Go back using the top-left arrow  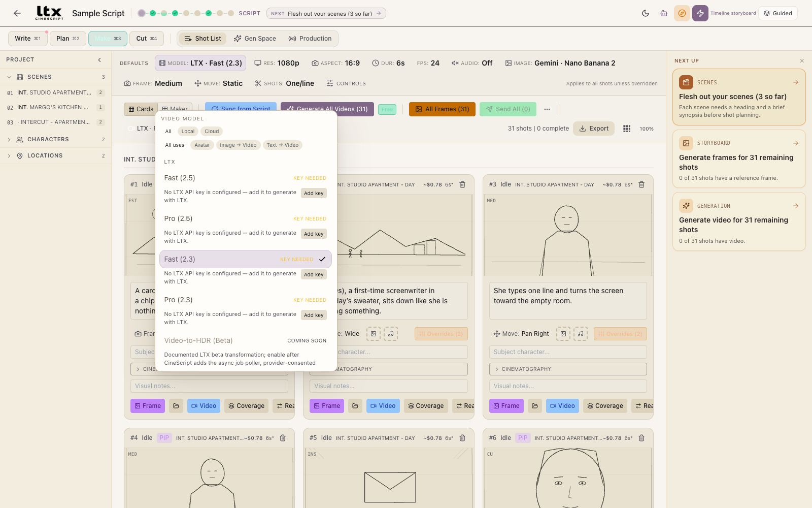click(17, 13)
